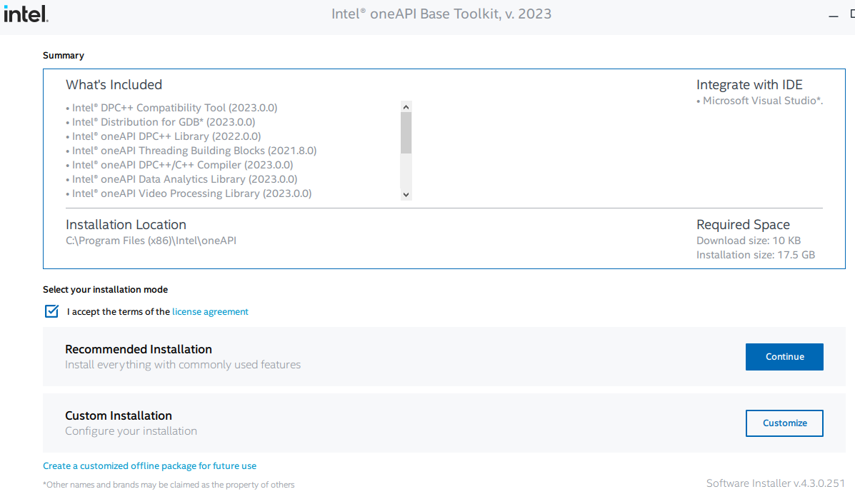Click scroll down arrow in What's Included list
This screenshot has width=855, height=504.
[406, 194]
